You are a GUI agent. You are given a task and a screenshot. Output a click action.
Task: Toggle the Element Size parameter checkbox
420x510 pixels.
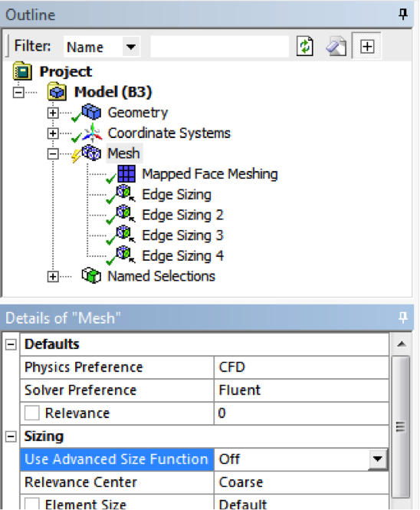pyautogui.click(x=32, y=504)
